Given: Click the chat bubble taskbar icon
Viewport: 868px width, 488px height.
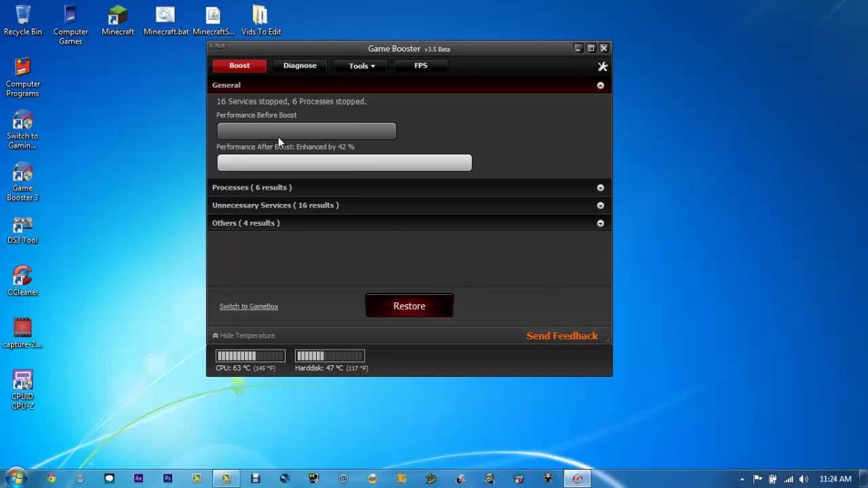Looking at the screenshot, I should [x=109, y=479].
